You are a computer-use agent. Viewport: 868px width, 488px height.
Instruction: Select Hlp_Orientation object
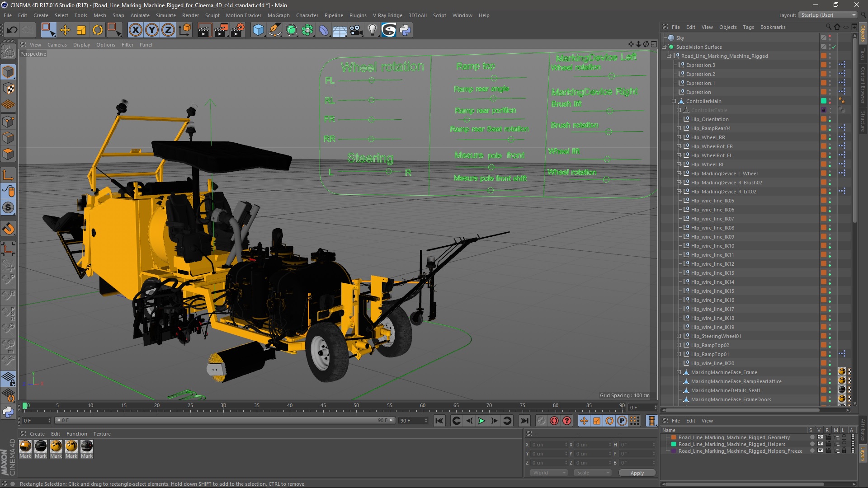tap(709, 119)
